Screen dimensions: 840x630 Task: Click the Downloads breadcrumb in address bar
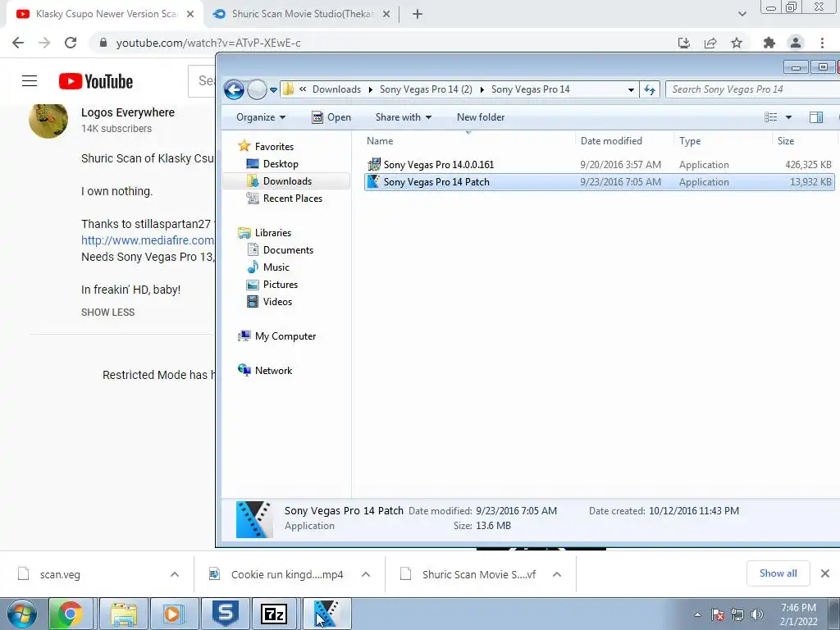[x=336, y=89]
